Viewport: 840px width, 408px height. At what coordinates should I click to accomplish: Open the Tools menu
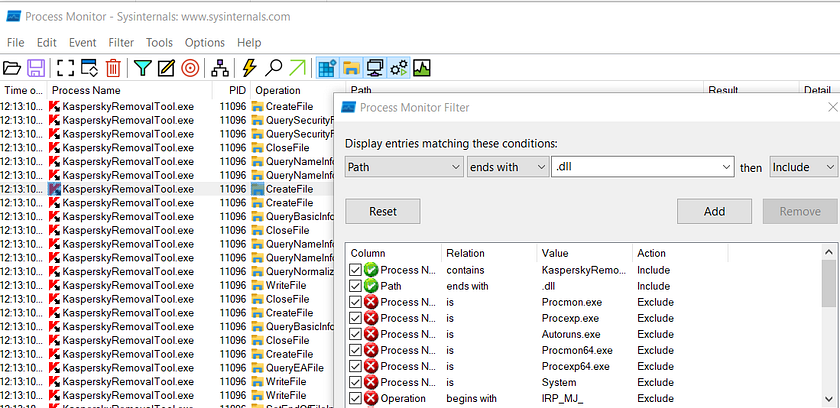(x=159, y=42)
